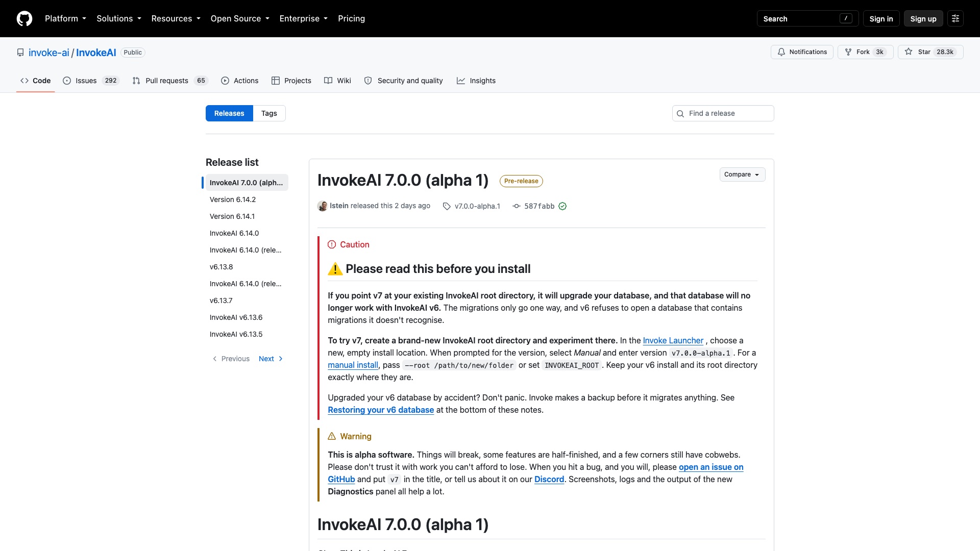
Task: Open the Pricing page
Action: [351, 18]
